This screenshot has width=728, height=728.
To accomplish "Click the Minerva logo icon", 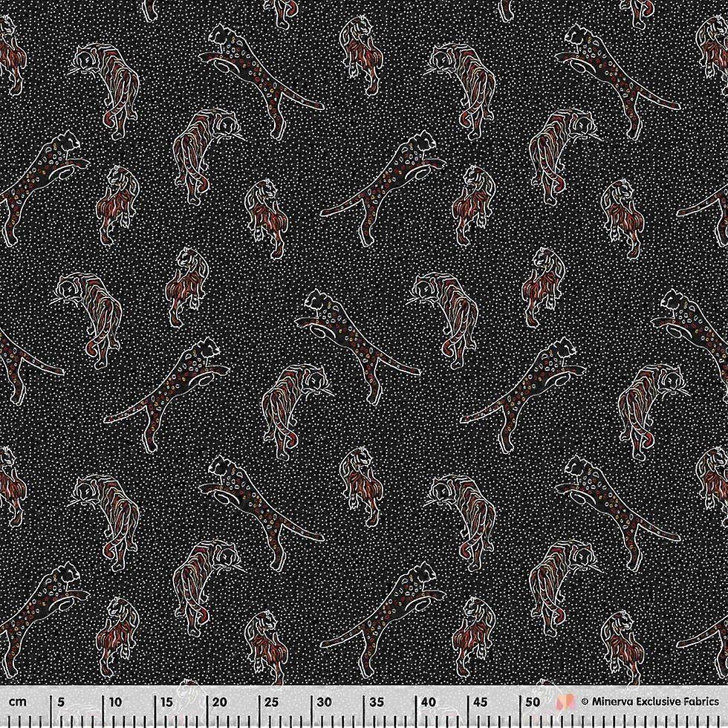I will [x=567, y=701].
